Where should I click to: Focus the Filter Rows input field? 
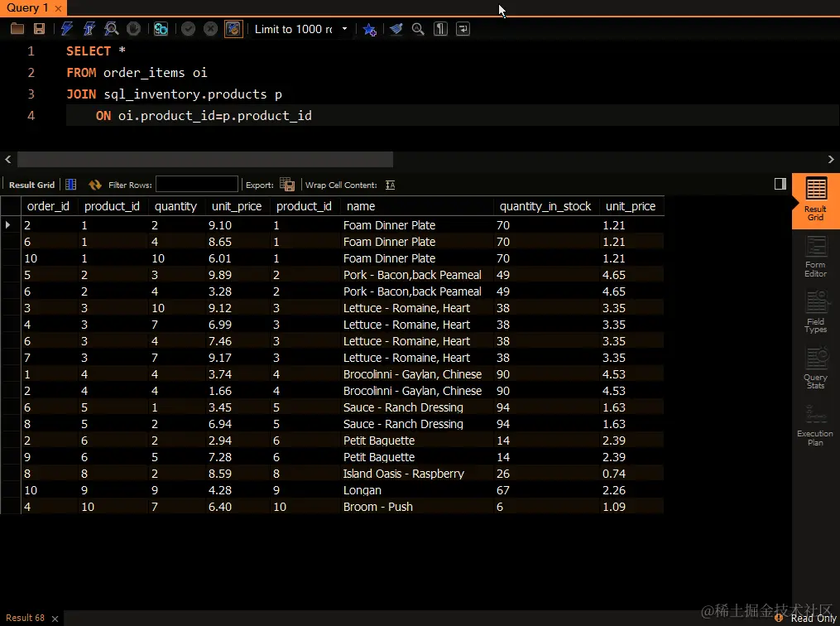[197, 185]
